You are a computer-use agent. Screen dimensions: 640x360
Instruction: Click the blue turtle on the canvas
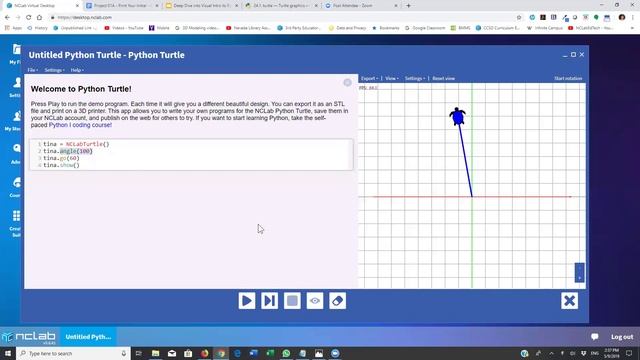[x=458, y=116]
